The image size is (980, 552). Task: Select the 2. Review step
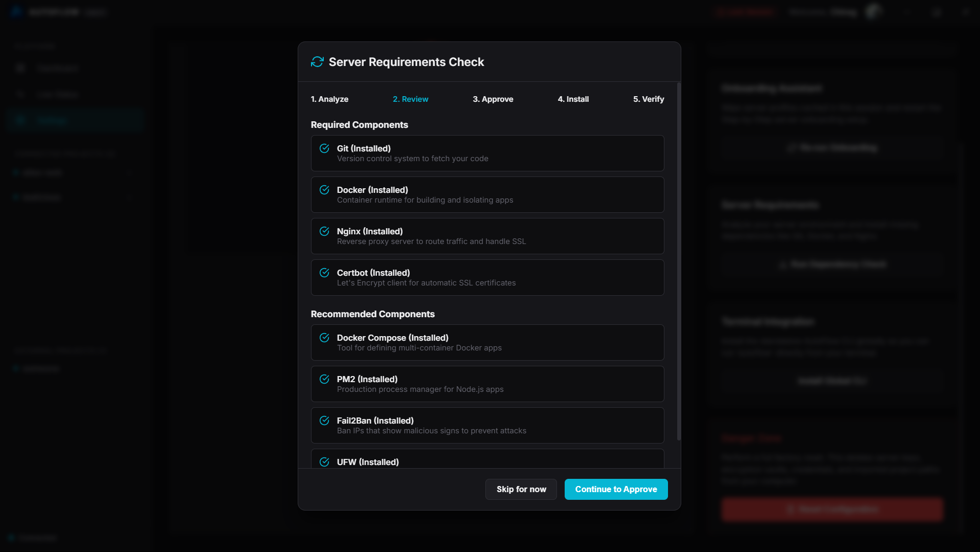pos(410,99)
